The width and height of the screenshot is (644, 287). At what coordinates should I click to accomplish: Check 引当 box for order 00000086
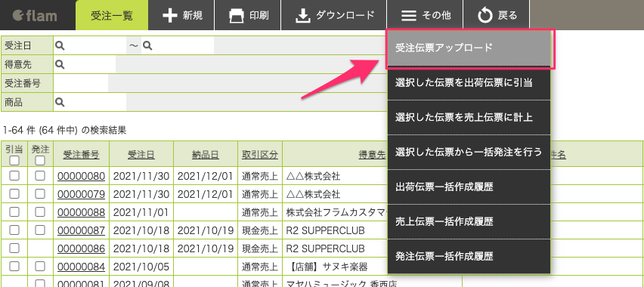(x=14, y=248)
